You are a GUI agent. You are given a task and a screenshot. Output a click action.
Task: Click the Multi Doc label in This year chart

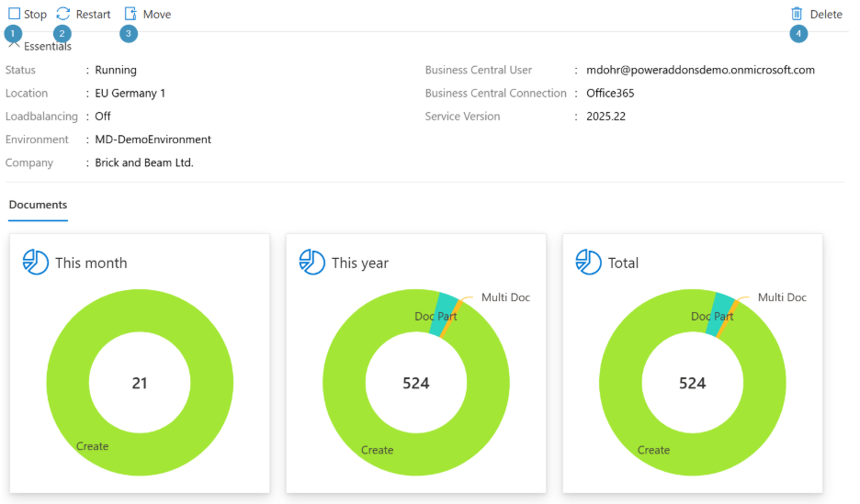[505, 297]
